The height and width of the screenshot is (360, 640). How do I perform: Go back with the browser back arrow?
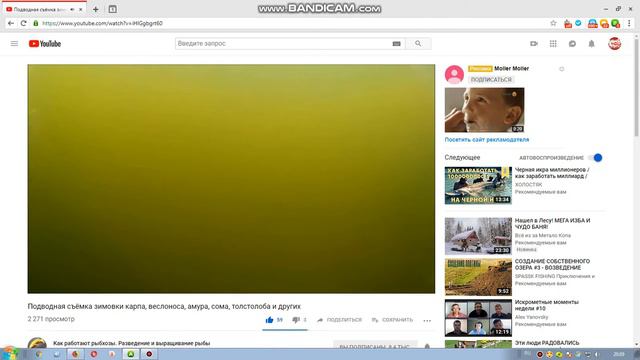point(11,23)
